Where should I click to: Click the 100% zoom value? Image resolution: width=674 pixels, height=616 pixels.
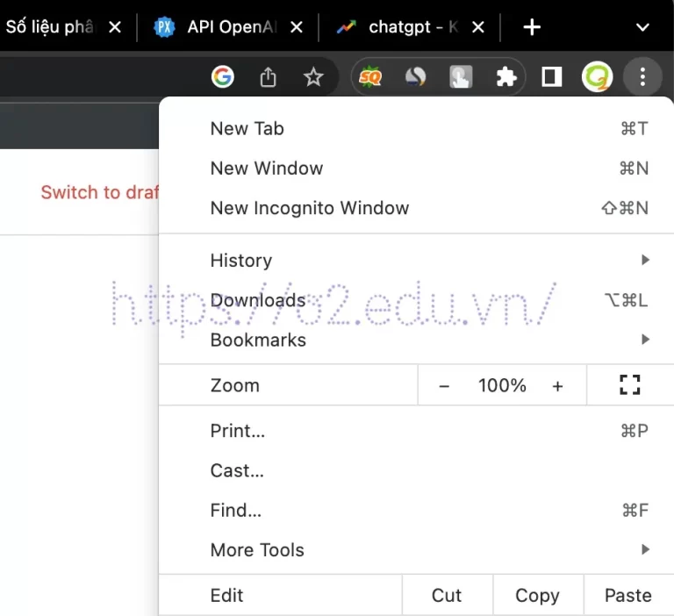click(x=502, y=385)
